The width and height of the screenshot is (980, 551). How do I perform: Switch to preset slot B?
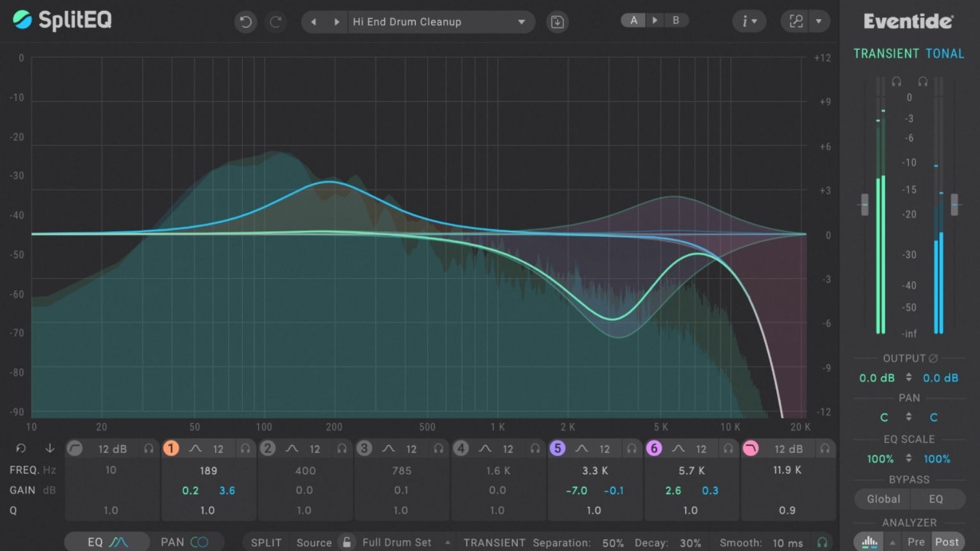[x=676, y=20]
